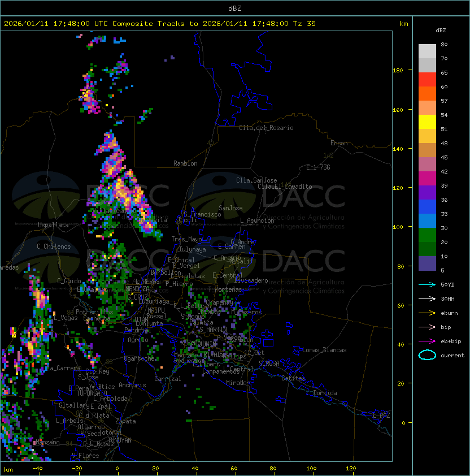
Task: Click the 'Mirador' map label
Action: (x=238, y=383)
